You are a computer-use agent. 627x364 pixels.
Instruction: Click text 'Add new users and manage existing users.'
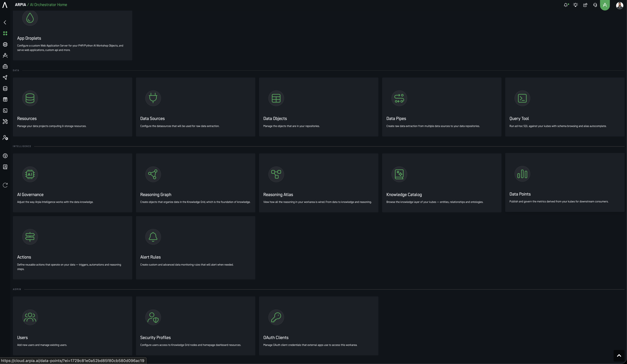[42, 345]
